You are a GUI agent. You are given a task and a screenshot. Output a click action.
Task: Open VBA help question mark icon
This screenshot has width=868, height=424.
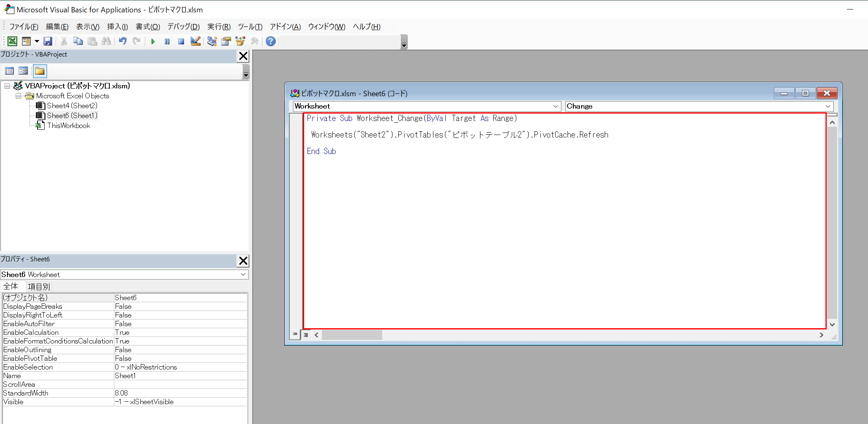pyautogui.click(x=271, y=41)
